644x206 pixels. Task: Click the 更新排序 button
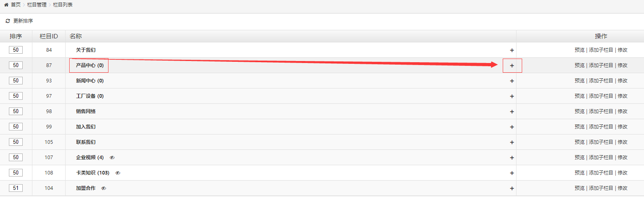tap(23, 21)
